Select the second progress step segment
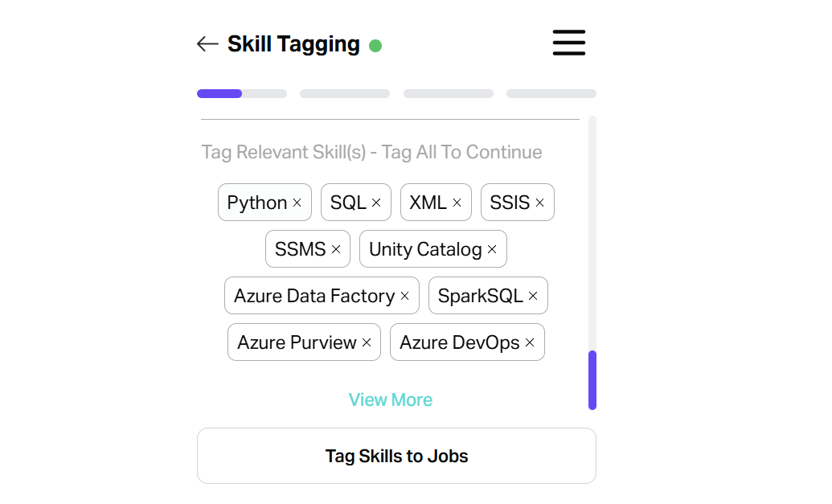Screen dimensions: 832x504 point(345,94)
